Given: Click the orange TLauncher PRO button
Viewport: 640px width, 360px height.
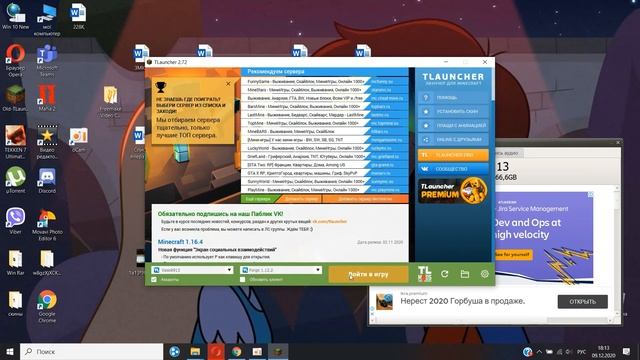Looking at the screenshot, I should pos(453,155).
